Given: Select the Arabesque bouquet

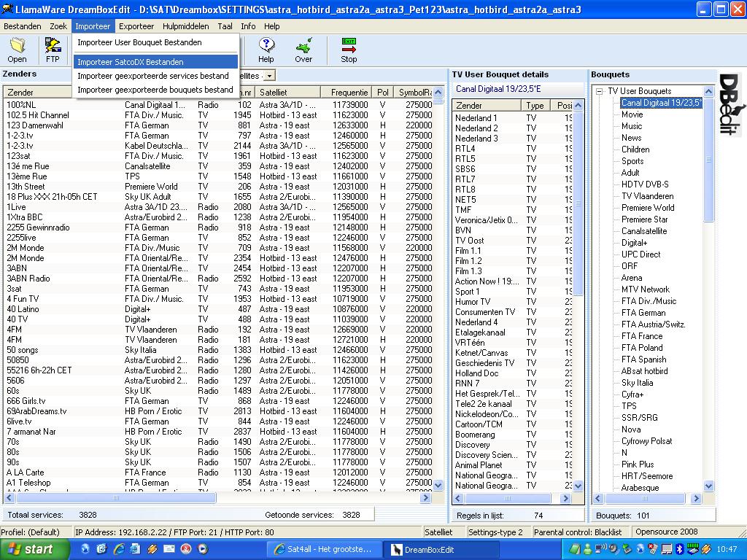Looking at the screenshot, I should point(640,488).
